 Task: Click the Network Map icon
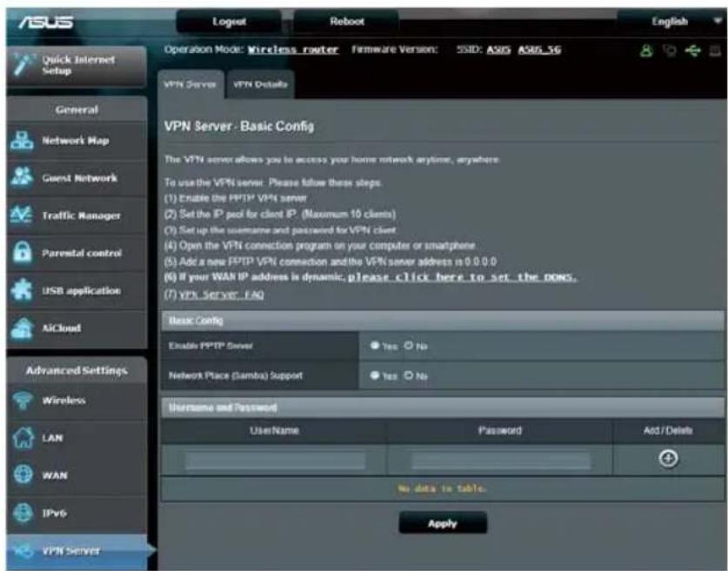tap(22, 141)
